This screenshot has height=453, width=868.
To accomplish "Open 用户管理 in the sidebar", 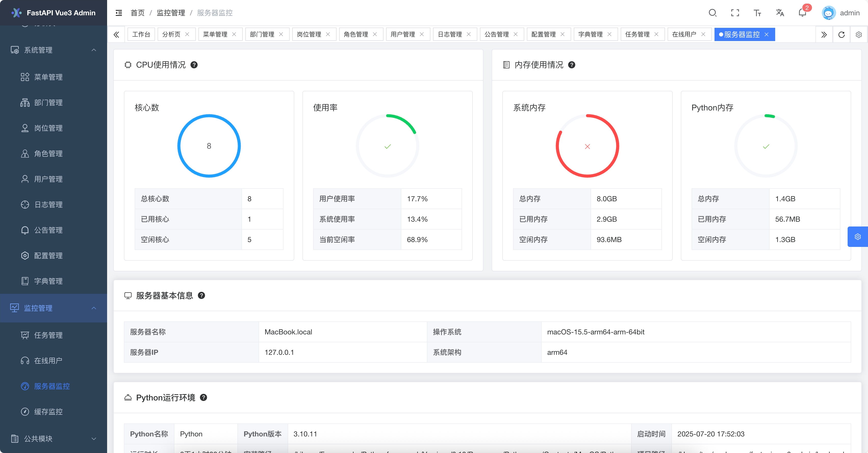I will pos(54,179).
